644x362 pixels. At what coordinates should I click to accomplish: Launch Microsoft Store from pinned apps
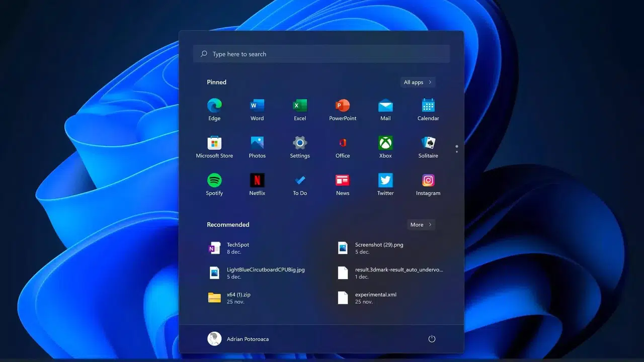214,143
